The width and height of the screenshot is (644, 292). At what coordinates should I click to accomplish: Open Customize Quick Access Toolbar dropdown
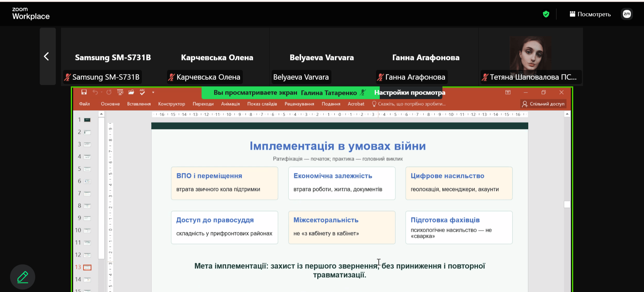(153, 92)
